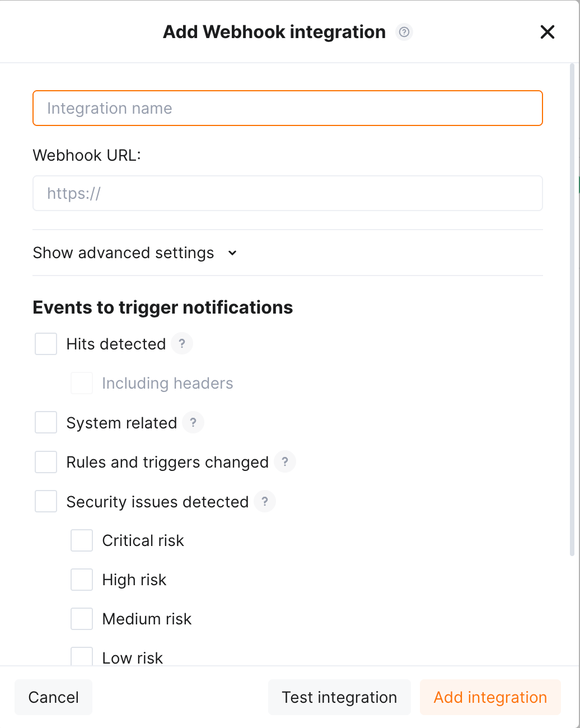Enable the Hits detected checkbox
Viewport: 580px width, 728px height.
(46, 344)
